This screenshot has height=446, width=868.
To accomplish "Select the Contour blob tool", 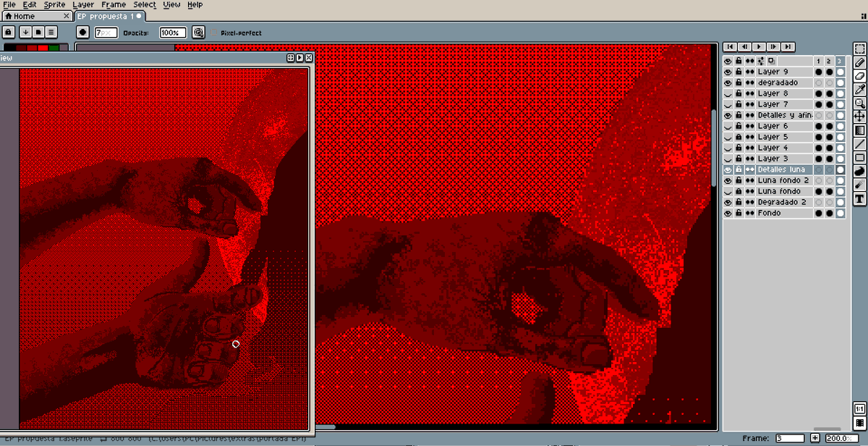I will click(860, 171).
